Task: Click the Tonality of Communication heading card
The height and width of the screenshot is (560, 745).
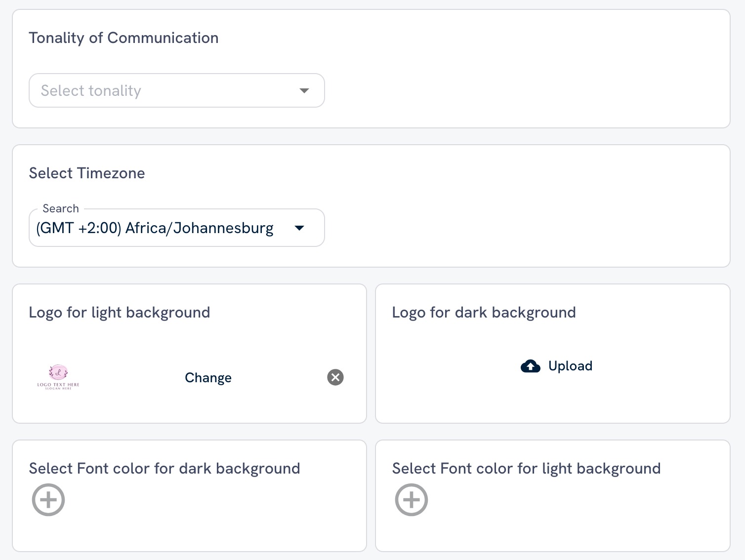Action: pos(124,38)
